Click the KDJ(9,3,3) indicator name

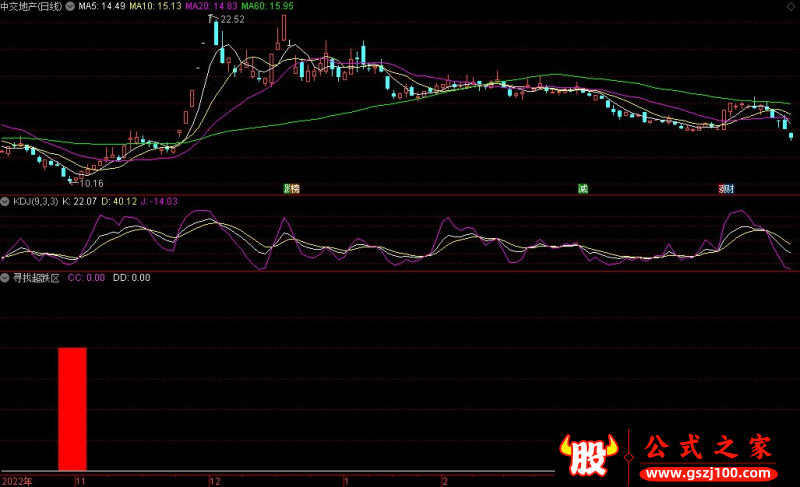point(35,201)
